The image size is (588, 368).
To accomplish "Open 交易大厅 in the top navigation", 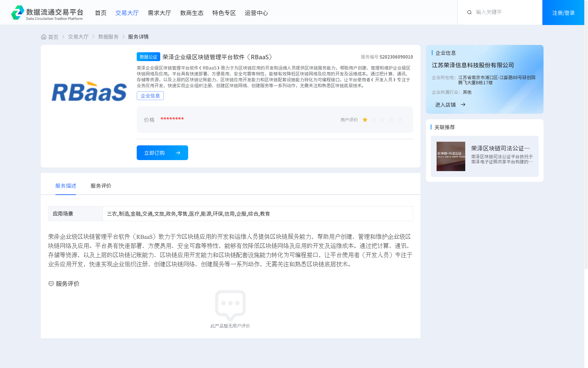I will 127,13.
